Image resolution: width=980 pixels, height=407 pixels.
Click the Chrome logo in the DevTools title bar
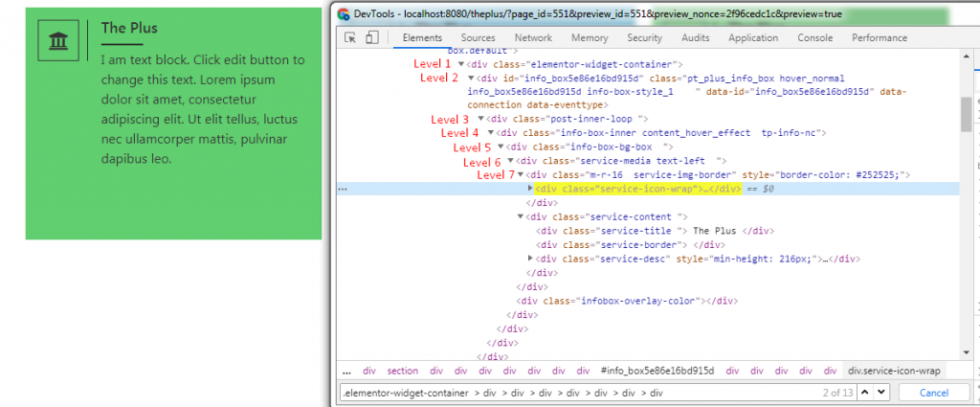343,14
